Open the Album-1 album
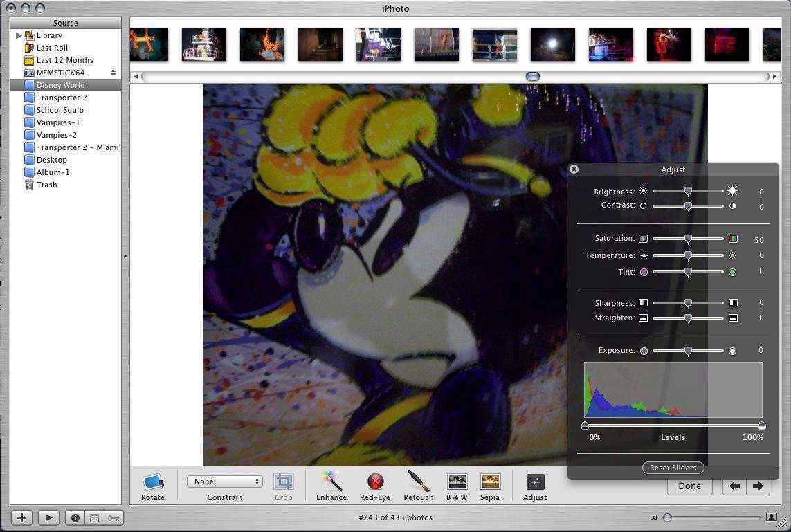The width and height of the screenshot is (791, 532). pyautogui.click(x=66, y=172)
